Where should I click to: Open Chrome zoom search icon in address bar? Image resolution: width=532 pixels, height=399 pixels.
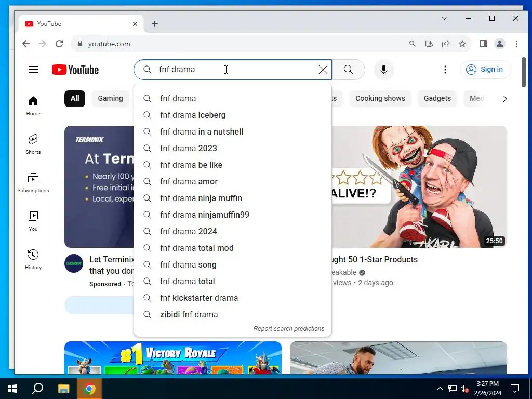pyautogui.click(x=412, y=44)
